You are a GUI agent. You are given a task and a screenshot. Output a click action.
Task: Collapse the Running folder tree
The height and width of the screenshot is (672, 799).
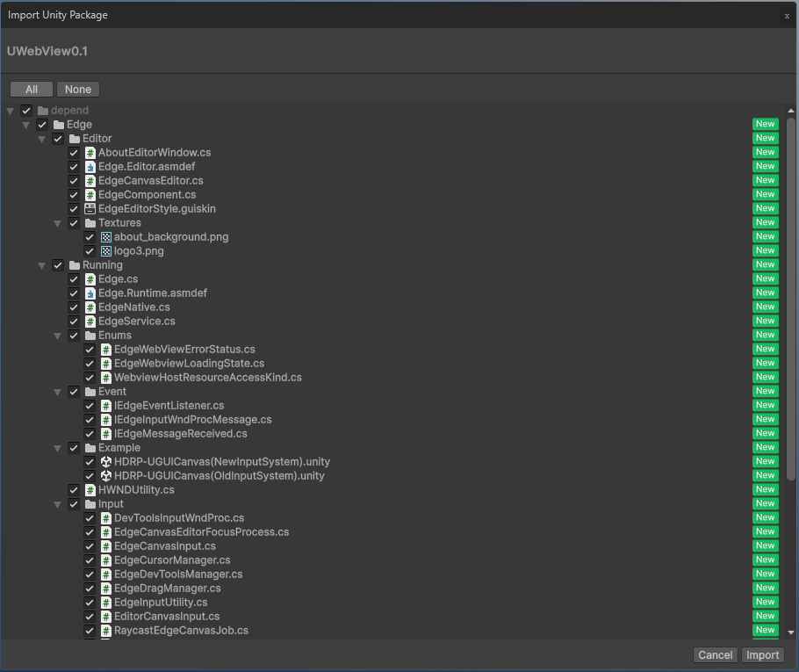pos(41,264)
